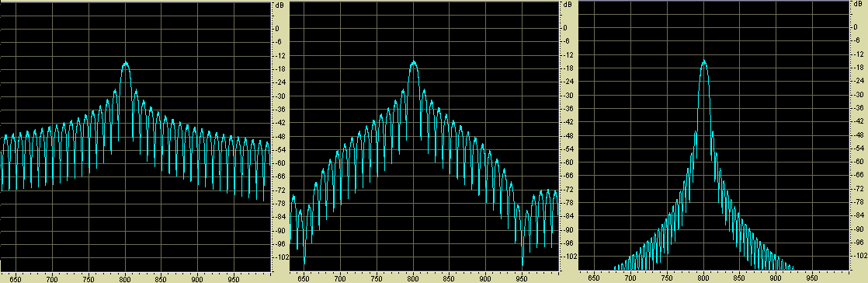Click the first sidelobe right of first plot's peak
868x283 pixels.
(x=136, y=92)
